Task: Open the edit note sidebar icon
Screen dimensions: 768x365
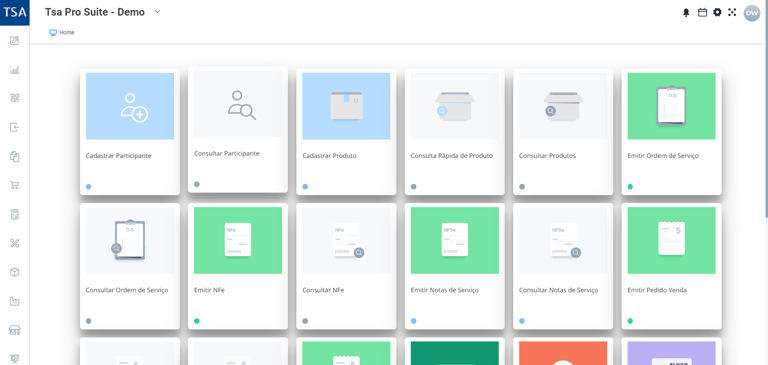Action: pos(15,41)
